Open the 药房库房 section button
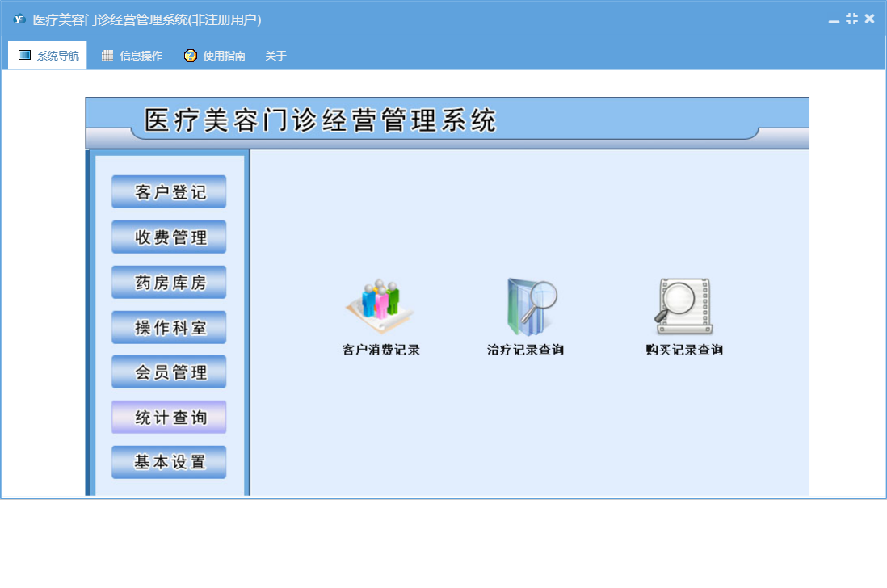The width and height of the screenshot is (887, 588). tap(169, 282)
